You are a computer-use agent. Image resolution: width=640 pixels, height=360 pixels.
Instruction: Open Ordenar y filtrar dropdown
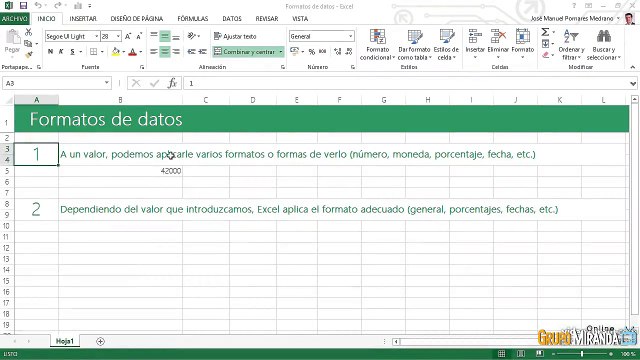point(571,44)
